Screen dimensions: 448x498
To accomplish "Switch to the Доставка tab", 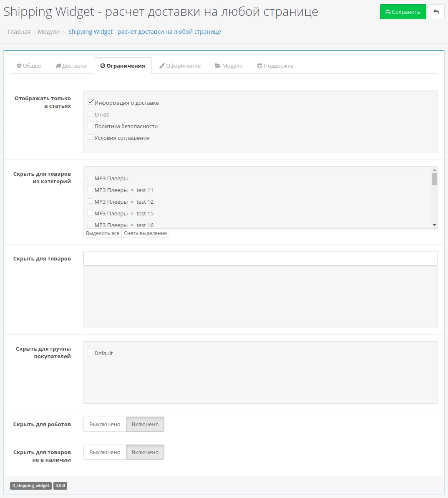I will [71, 66].
